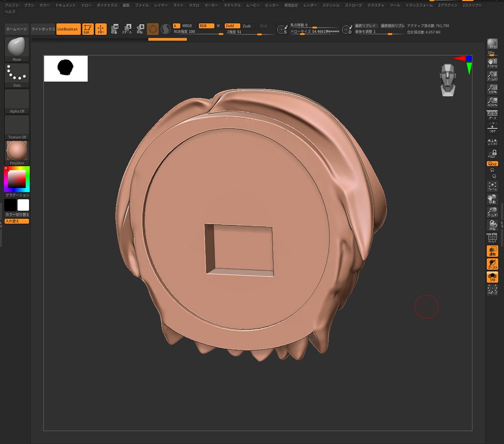This screenshot has width=504, height=444.
Task: Select the white main color swatch
Action: 23,205
